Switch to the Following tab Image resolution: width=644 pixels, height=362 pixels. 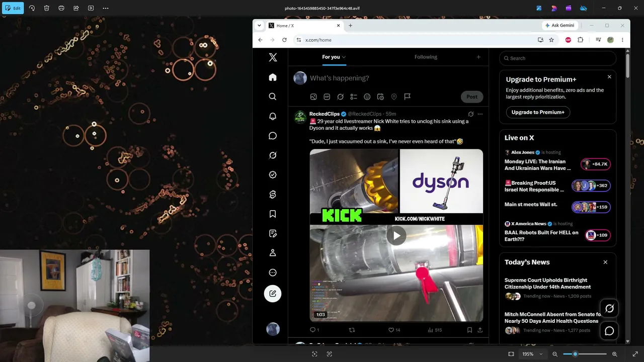click(x=426, y=57)
